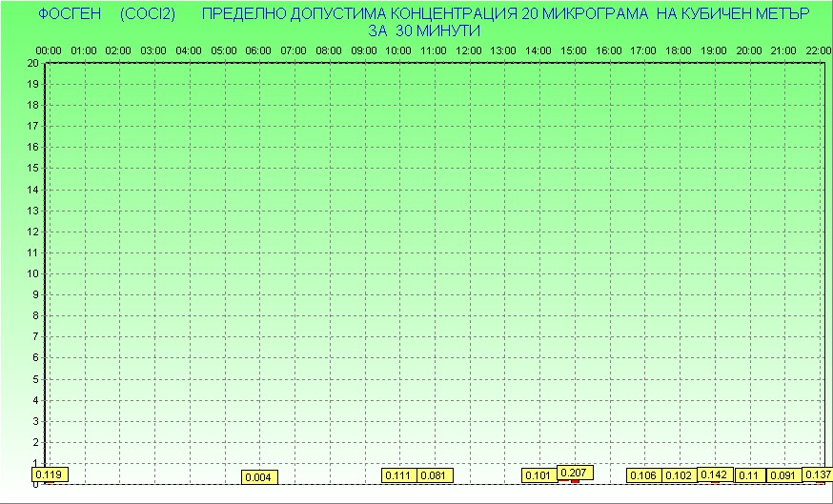Select the 0.119 data label
Image resolution: width=833 pixels, height=504 pixels.
50,474
